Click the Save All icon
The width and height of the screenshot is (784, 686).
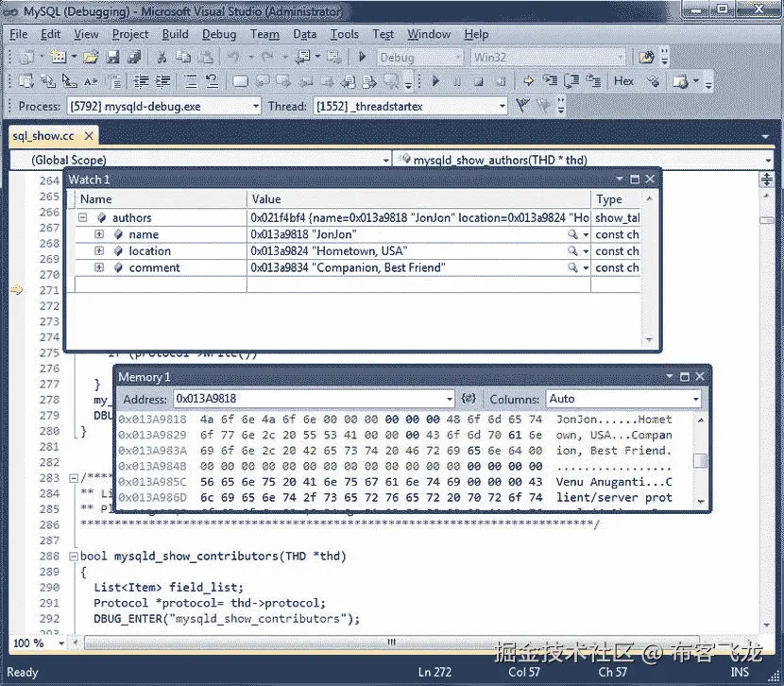[x=134, y=57]
